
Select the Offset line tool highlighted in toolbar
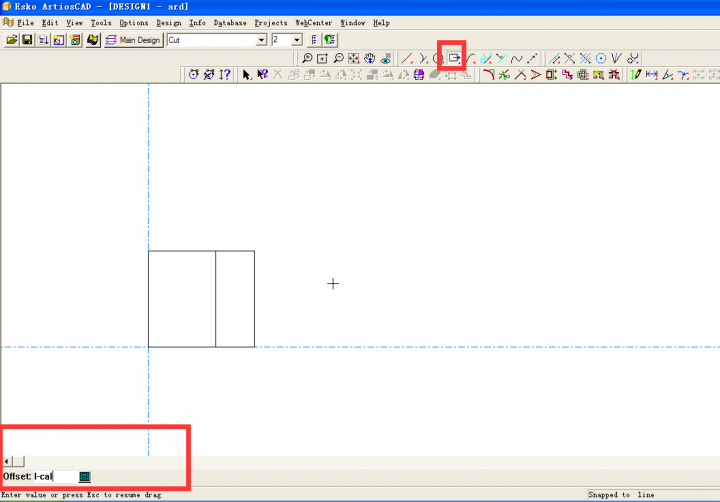(453, 58)
